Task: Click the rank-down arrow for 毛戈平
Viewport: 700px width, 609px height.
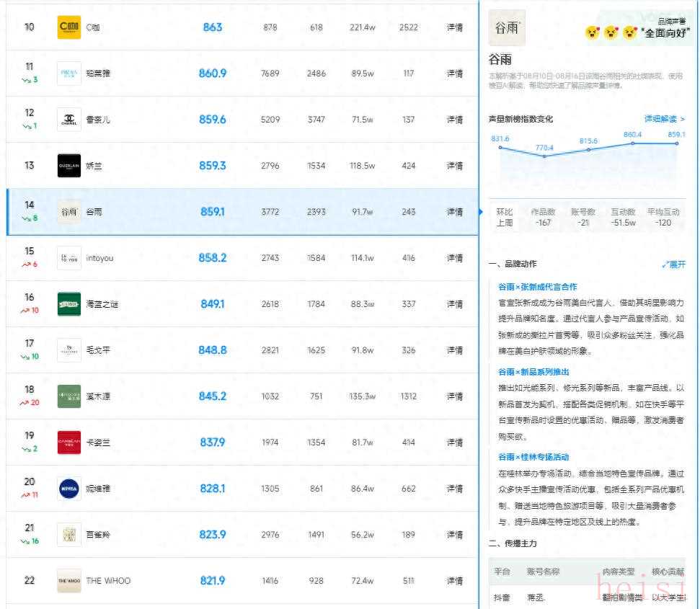Action: point(25,357)
